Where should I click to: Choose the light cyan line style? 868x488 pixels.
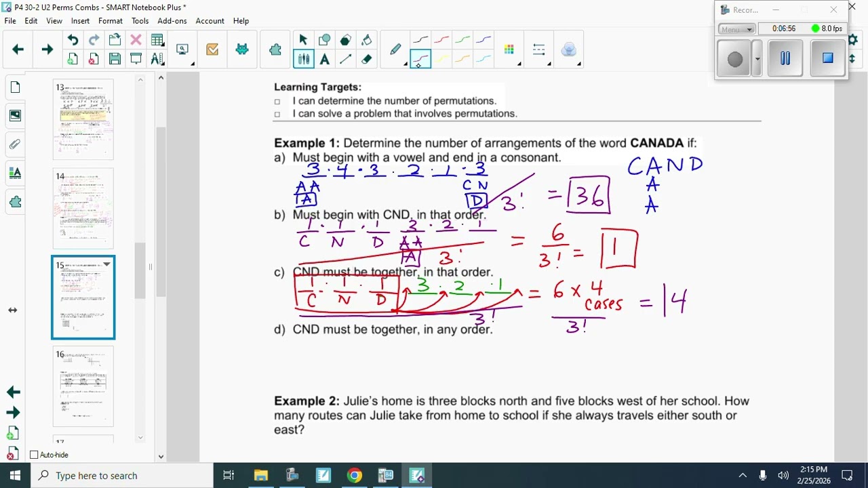(x=484, y=59)
